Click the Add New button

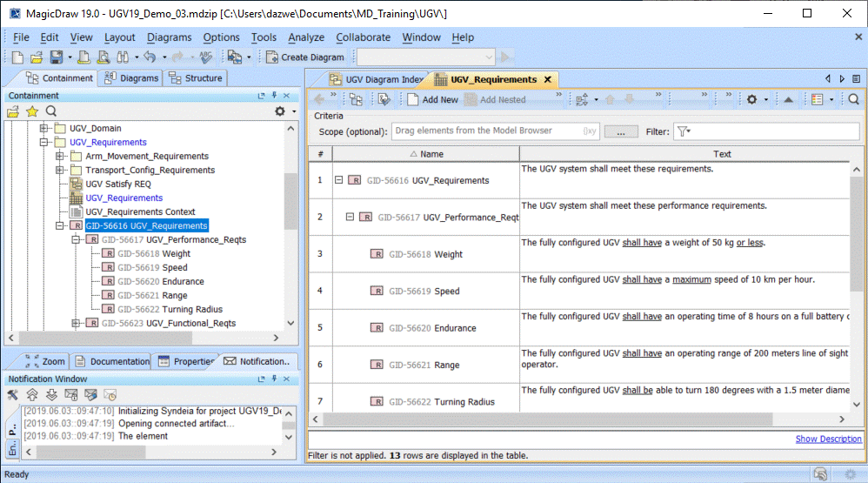click(x=433, y=99)
